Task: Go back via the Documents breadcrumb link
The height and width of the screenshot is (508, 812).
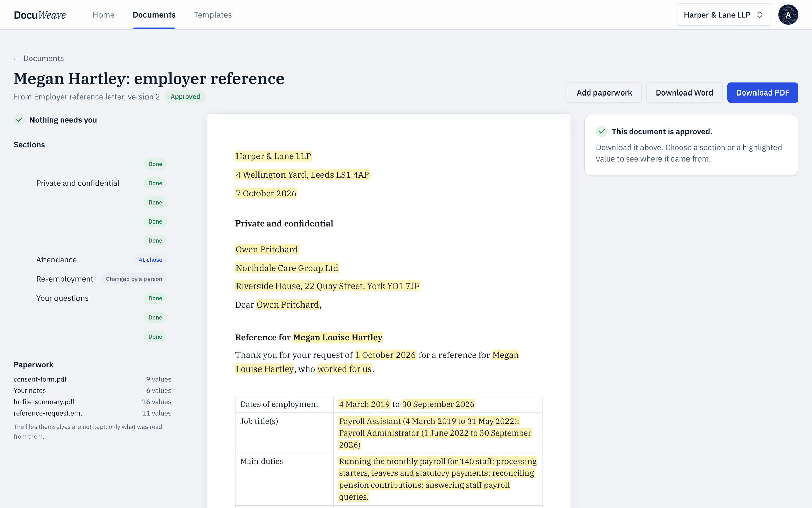Action: pyautogui.click(x=39, y=58)
